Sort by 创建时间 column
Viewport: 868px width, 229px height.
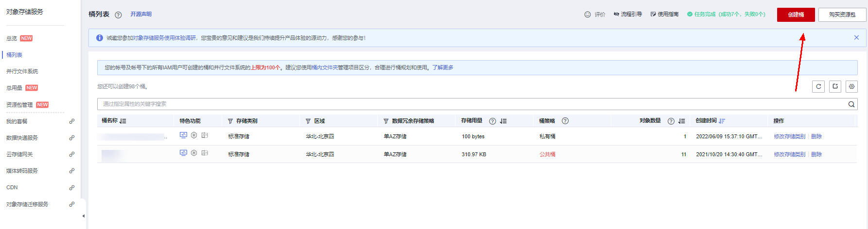tap(722, 121)
